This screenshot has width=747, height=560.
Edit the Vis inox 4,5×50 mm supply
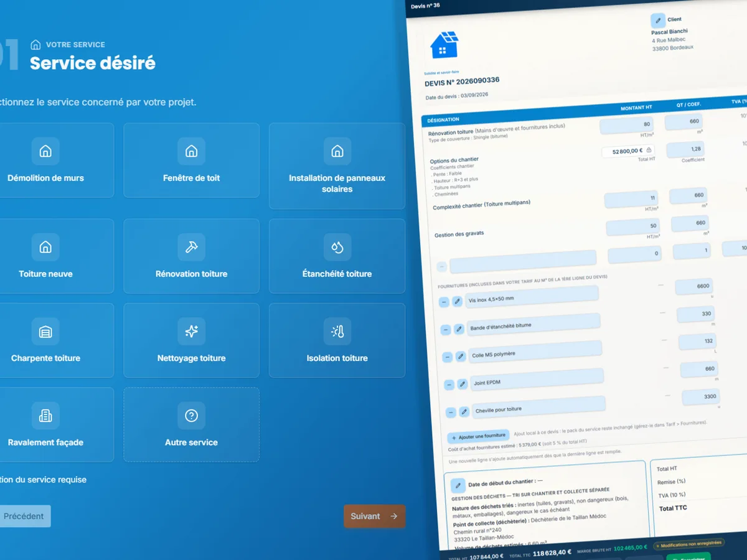coord(457,301)
